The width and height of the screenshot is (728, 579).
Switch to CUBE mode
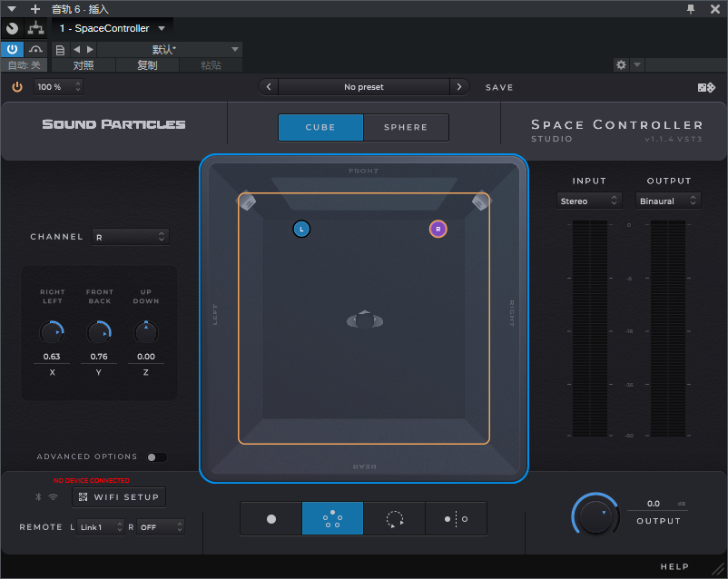[320, 127]
